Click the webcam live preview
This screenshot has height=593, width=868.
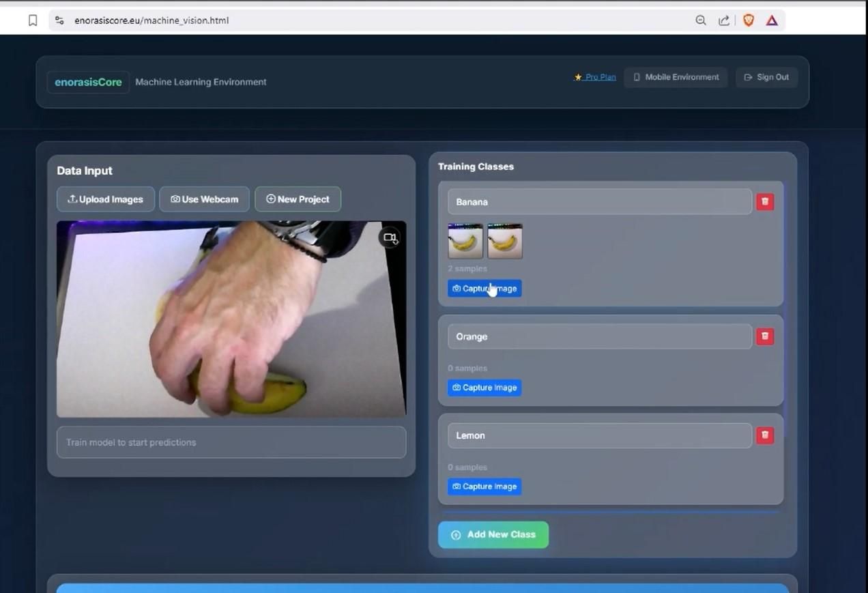pyautogui.click(x=231, y=319)
